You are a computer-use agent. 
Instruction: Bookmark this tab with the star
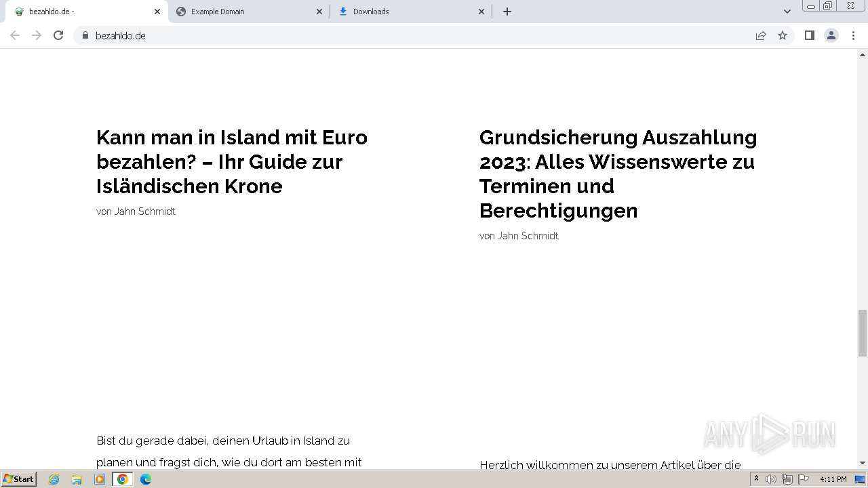(783, 35)
